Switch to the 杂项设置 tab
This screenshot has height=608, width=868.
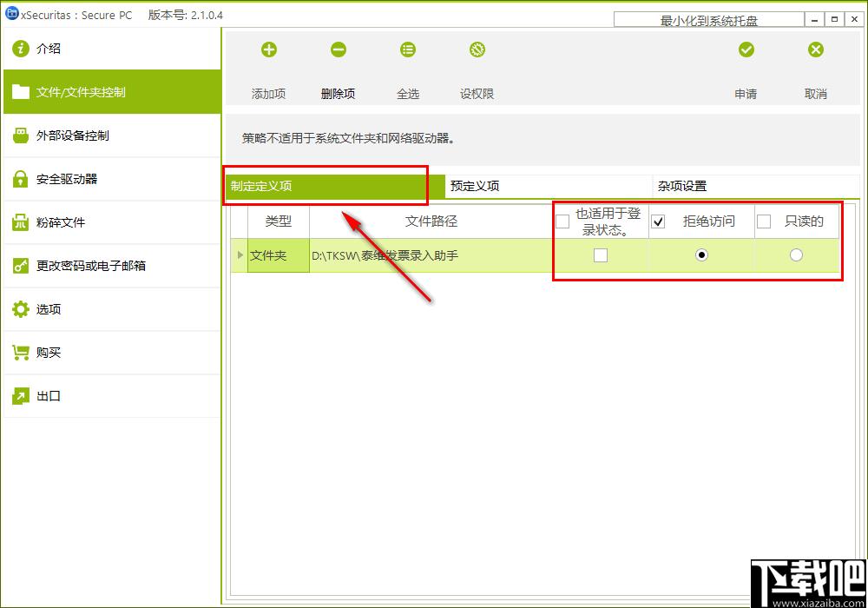[756, 187]
